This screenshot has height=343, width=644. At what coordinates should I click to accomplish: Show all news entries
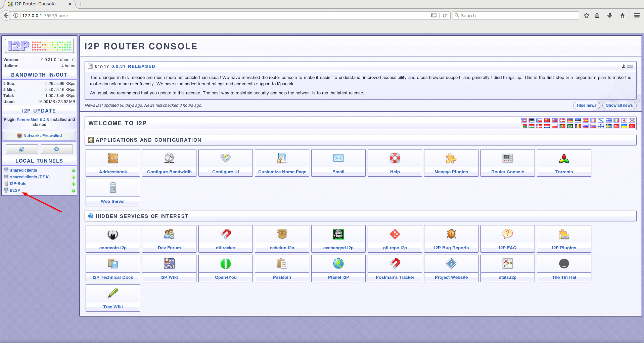(619, 105)
